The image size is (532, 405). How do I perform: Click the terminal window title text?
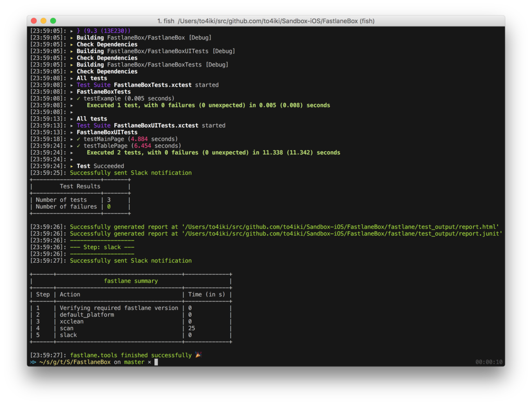coord(265,21)
